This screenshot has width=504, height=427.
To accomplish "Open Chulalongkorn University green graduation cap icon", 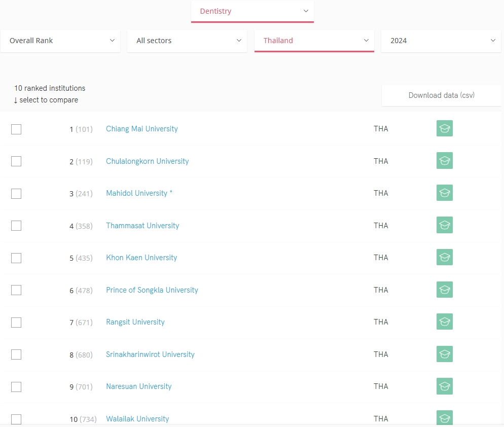I will [x=445, y=160].
